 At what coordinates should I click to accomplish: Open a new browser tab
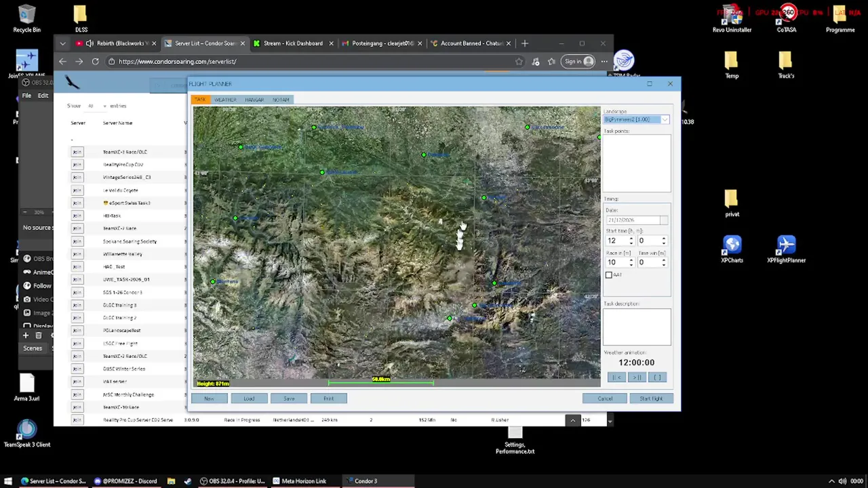coord(524,43)
